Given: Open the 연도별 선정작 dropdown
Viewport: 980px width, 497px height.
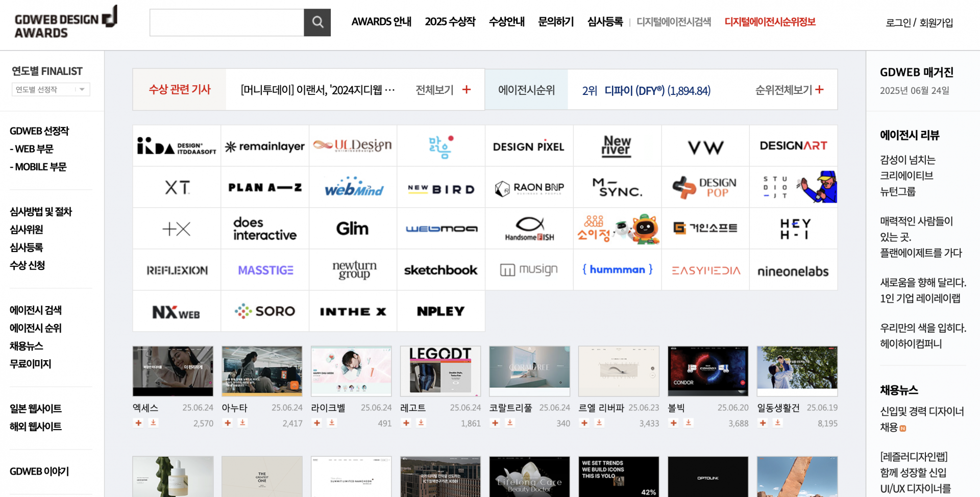Looking at the screenshot, I should click(x=51, y=89).
